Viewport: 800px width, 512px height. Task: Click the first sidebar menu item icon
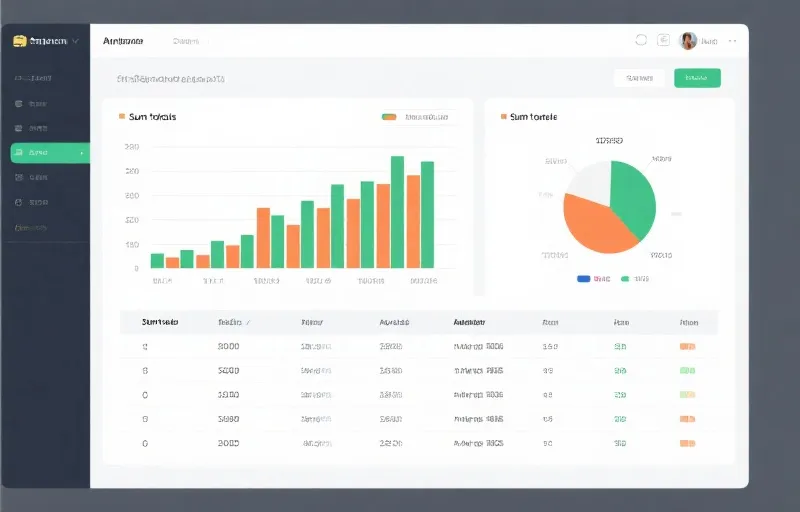18,103
